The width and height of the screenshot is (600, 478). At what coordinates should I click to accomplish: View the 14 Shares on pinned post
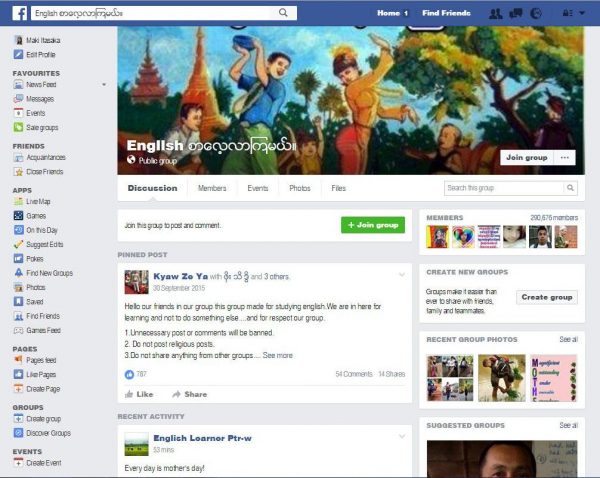(391, 374)
